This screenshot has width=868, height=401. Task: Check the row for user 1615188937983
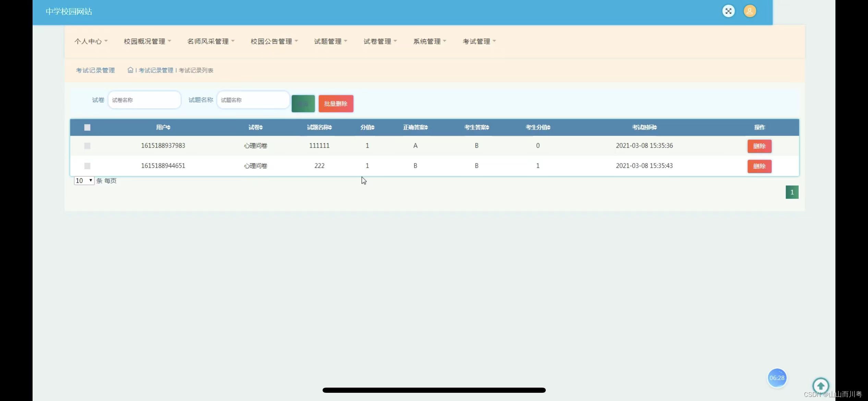87,146
